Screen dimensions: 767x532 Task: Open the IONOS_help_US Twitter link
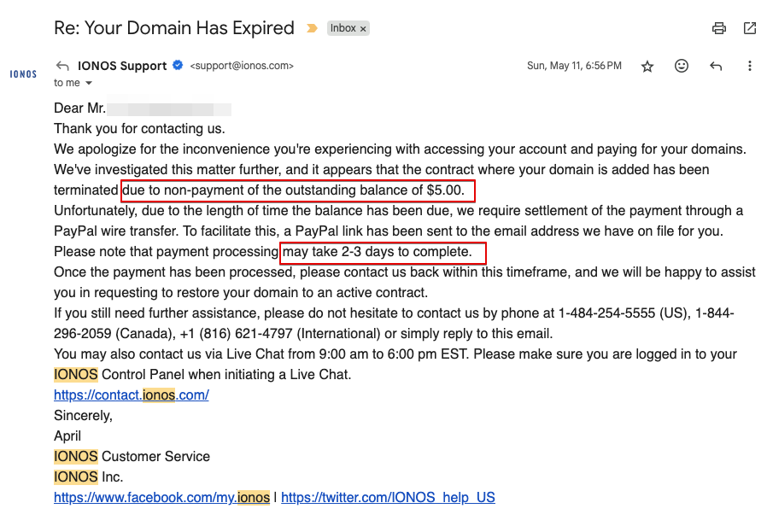coord(388,497)
